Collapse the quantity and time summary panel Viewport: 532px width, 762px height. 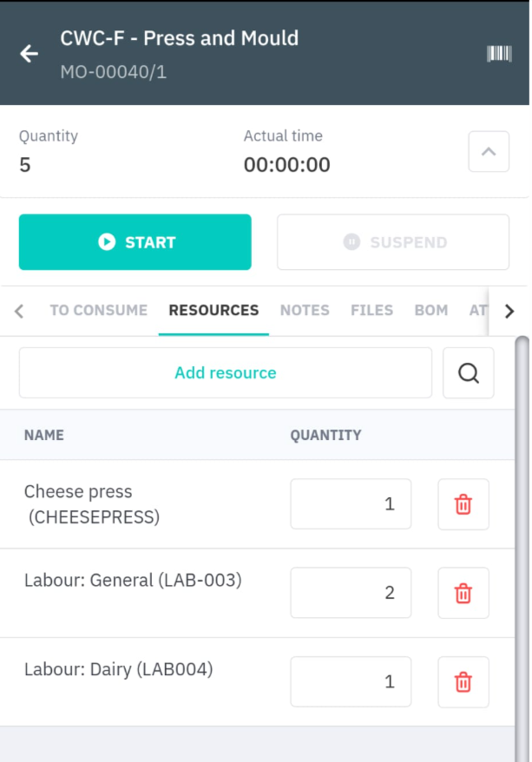[x=489, y=151]
